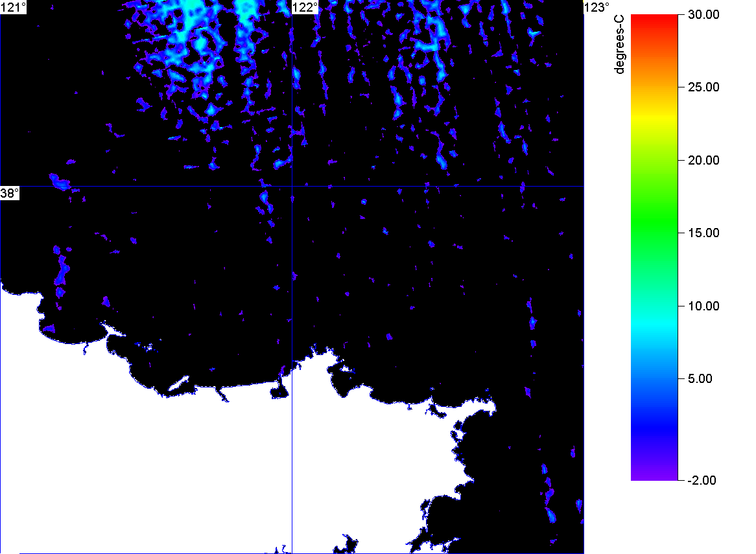The height and width of the screenshot is (554, 756).
Task: Select the 30.00 colorbar tick label
Action: 703,14
